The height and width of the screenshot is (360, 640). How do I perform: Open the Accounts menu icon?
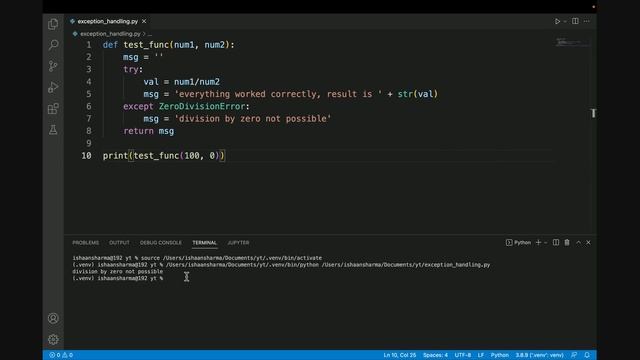point(53,318)
